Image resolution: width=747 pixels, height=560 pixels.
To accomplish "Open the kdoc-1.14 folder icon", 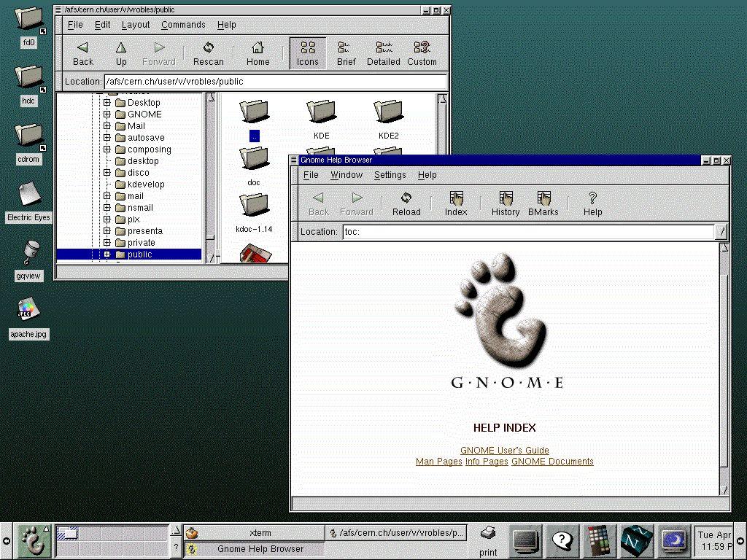I will (254, 212).
